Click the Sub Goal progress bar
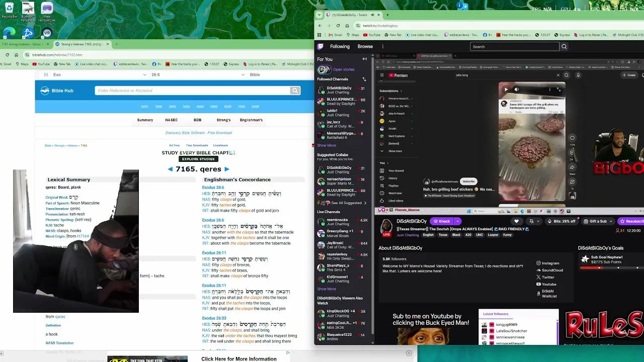Viewport: 644px width, 362px height. click(x=611, y=268)
